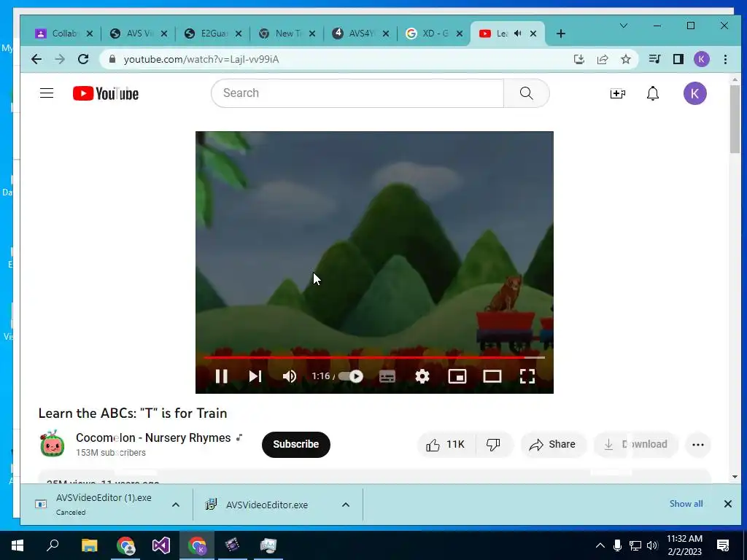Open the YouTube account avatar K

[x=695, y=93]
